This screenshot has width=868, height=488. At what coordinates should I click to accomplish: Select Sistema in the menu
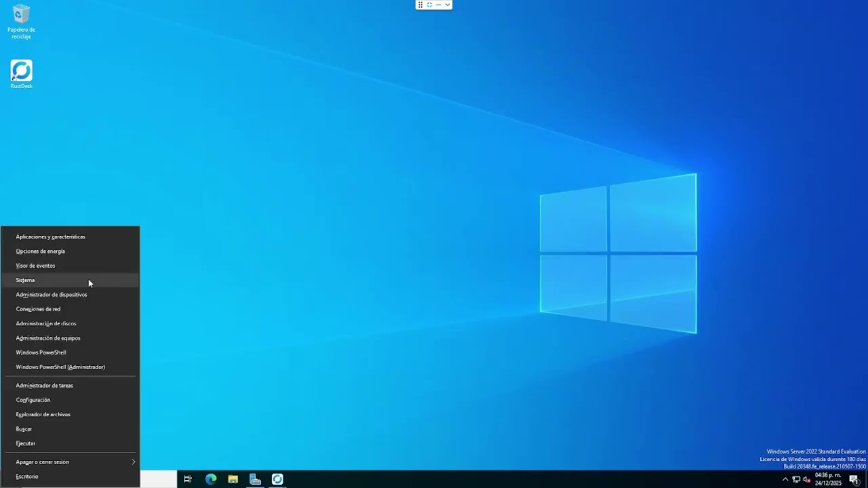pyautogui.click(x=71, y=280)
